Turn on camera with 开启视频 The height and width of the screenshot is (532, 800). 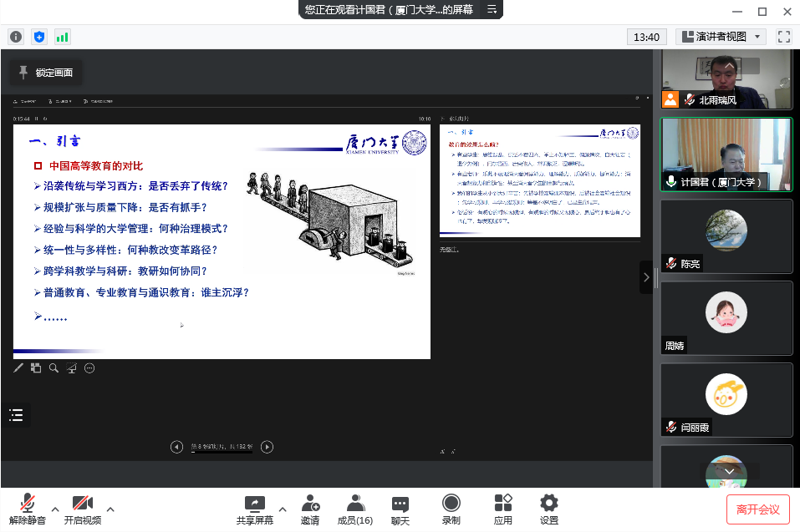point(83,509)
